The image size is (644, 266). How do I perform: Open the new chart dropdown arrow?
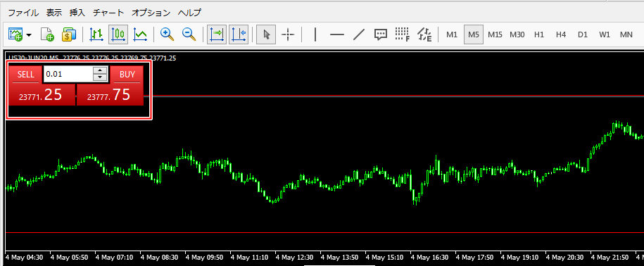(29, 35)
